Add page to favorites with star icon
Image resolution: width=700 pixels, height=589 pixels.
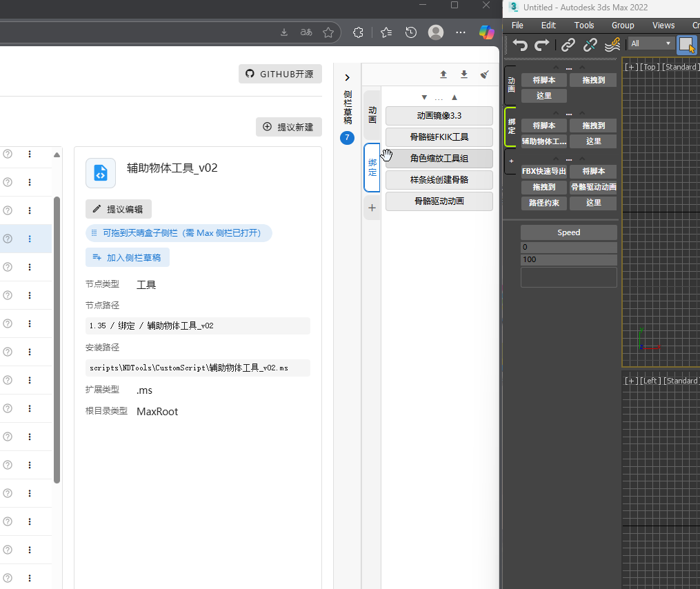click(328, 32)
